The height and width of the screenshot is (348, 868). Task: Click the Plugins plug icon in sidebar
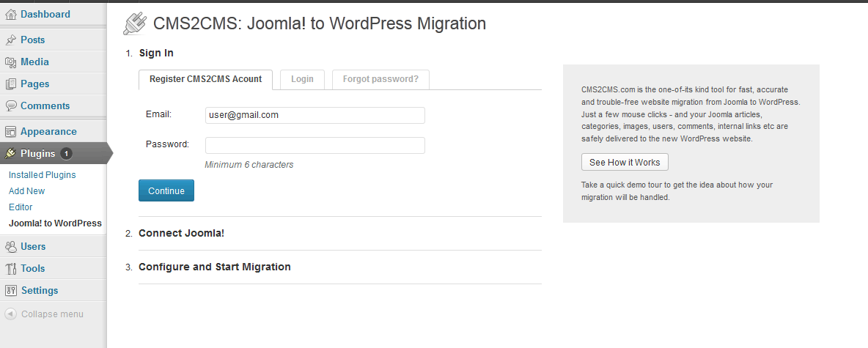tap(10, 153)
